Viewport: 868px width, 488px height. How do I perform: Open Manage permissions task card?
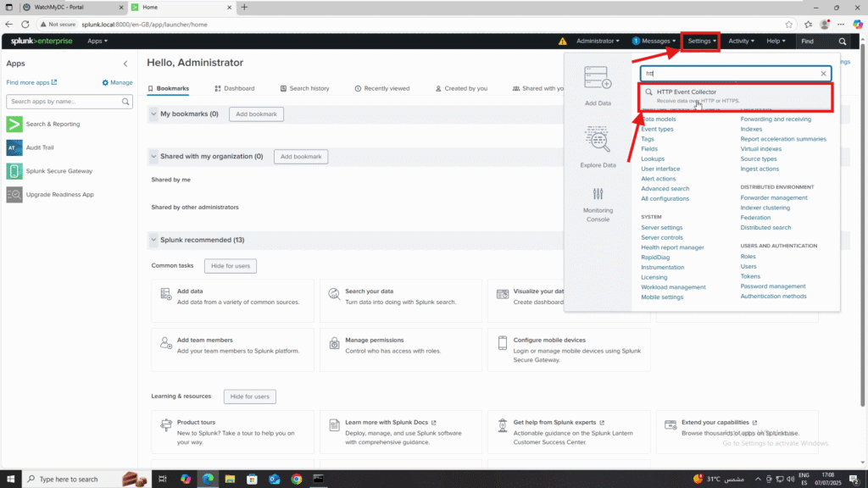pos(401,350)
